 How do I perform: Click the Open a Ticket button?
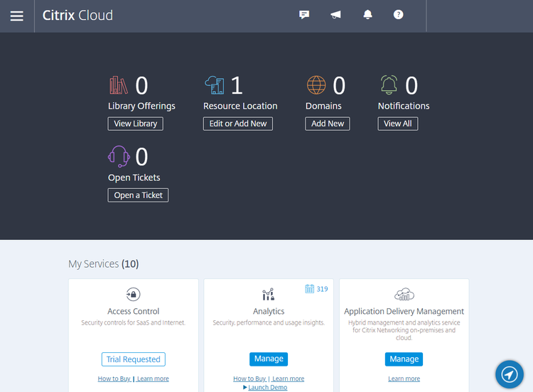138,195
